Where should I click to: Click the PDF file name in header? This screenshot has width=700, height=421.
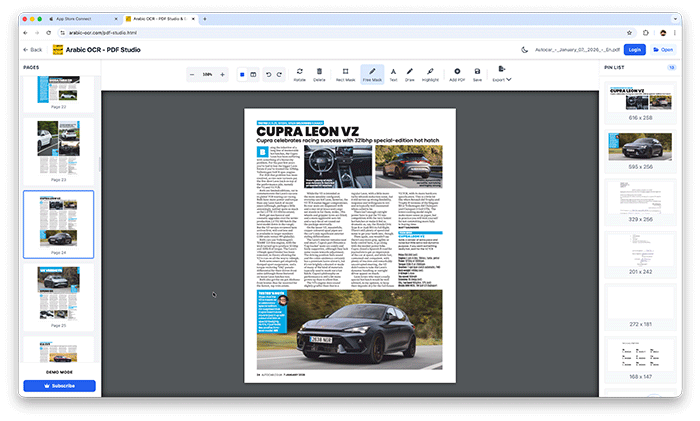pos(577,50)
